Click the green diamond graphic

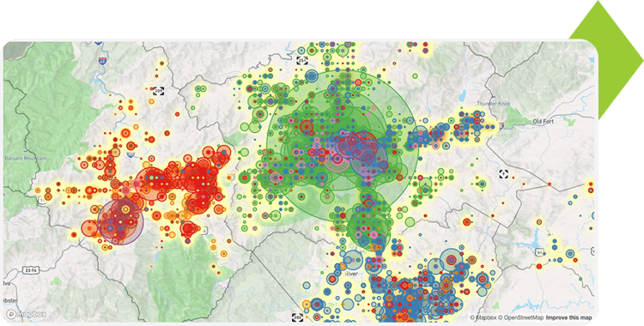pyautogui.click(x=606, y=60)
